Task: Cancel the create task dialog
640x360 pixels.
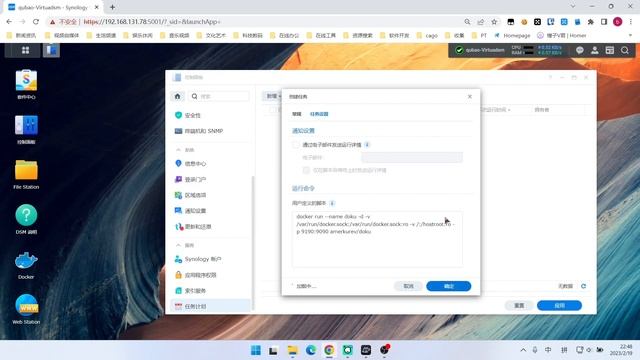Action: pyautogui.click(x=408, y=286)
